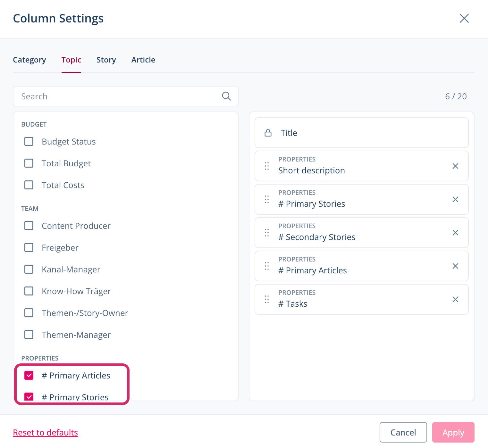Click the Cancel button

coord(403,432)
